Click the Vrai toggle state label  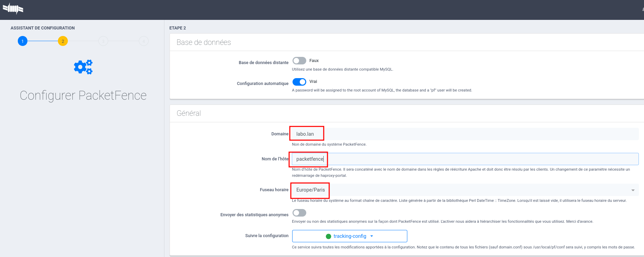pos(313,82)
